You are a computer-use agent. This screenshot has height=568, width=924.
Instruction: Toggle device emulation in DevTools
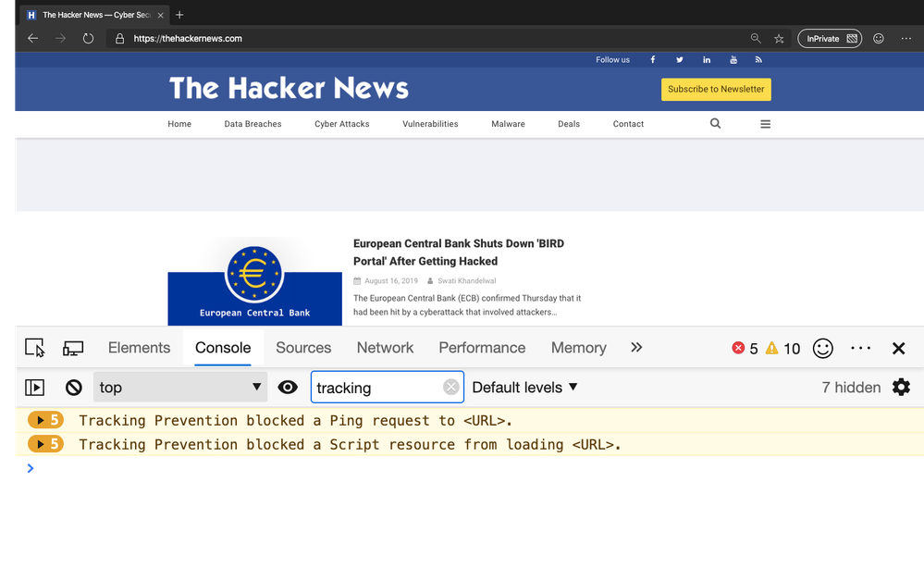[73, 348]
